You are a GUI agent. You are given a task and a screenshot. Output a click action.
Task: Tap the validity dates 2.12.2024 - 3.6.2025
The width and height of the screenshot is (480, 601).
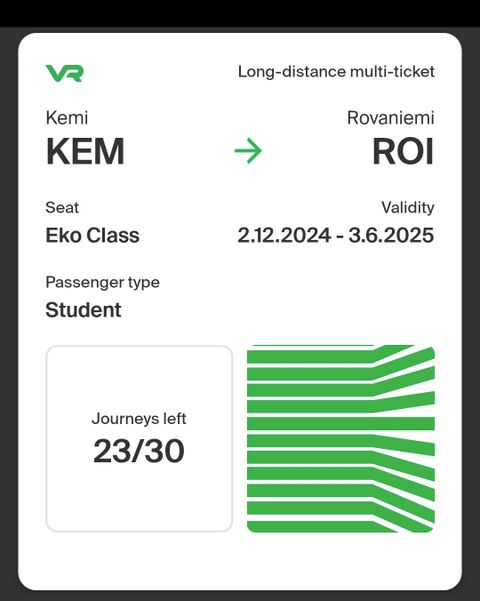[336, 235]
